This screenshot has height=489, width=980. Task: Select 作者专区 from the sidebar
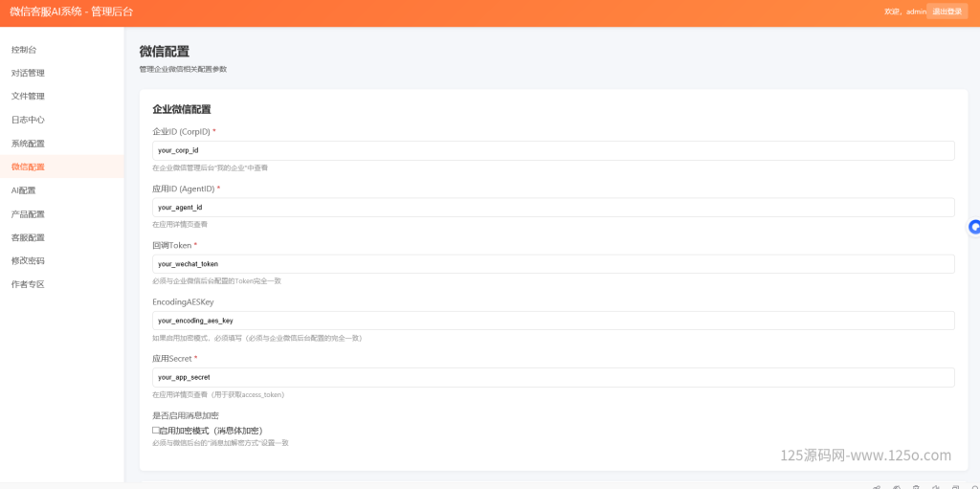point(28,284)
